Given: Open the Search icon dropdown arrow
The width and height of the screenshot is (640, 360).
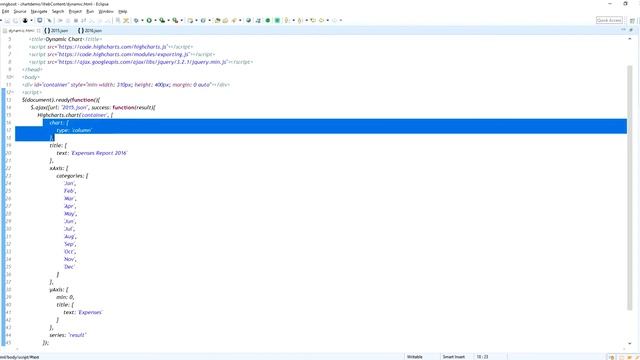Looking at the screenshot, I should tap(240, 20).
